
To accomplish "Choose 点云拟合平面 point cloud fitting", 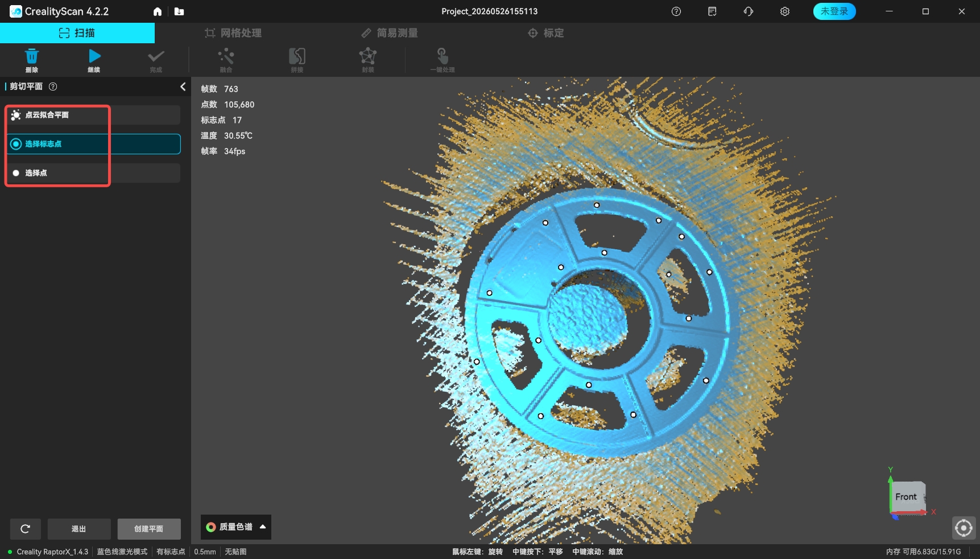I will 93,115.
